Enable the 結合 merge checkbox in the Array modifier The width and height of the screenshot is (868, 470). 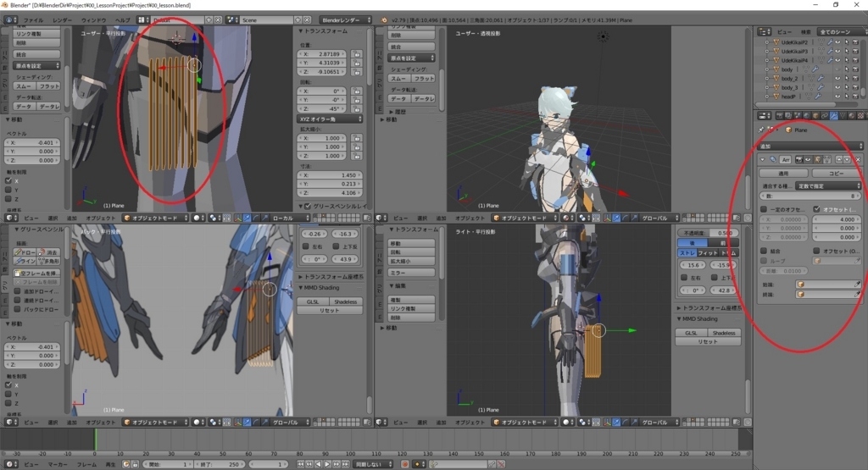click(x=764, y=251)
